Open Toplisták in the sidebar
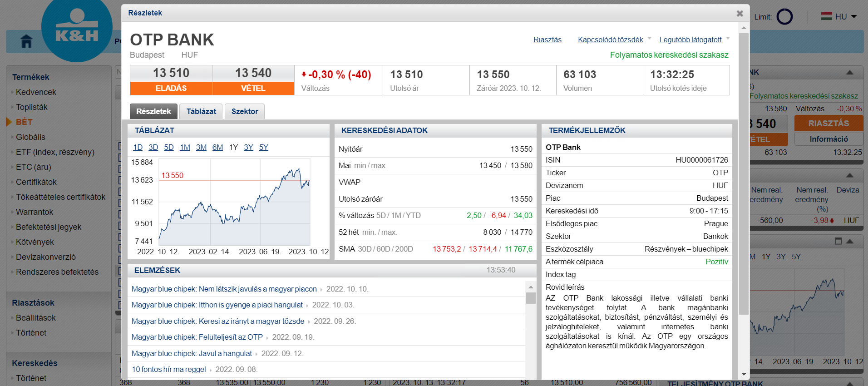The width and height of the screenshot is (868, 386). (32, 107)
